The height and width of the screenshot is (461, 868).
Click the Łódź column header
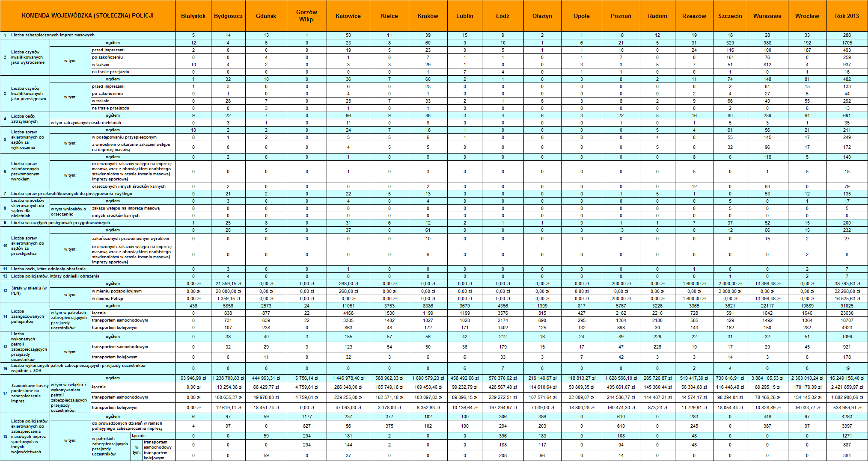(x=502, y=16)
